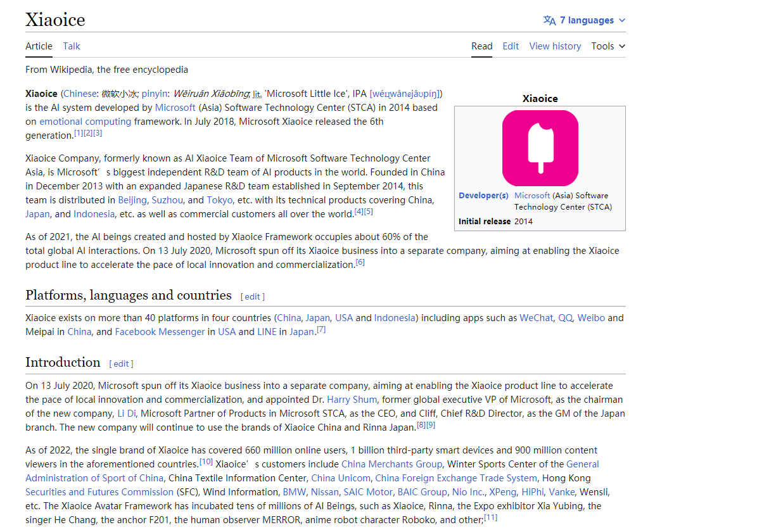Follow the emotional computing link
The width and height of the screenshot is (776, 532).
[85, 122]
